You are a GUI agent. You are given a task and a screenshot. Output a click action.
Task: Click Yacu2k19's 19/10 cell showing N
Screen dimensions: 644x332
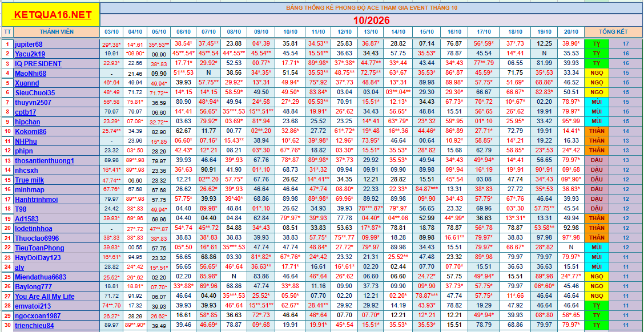544,54
